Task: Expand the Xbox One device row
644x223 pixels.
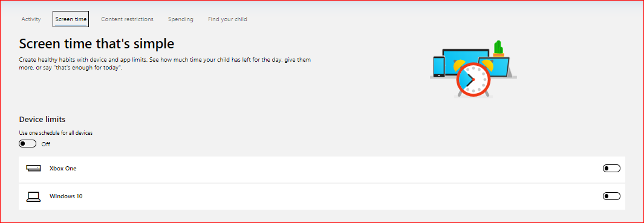Action: pos(322,169)
